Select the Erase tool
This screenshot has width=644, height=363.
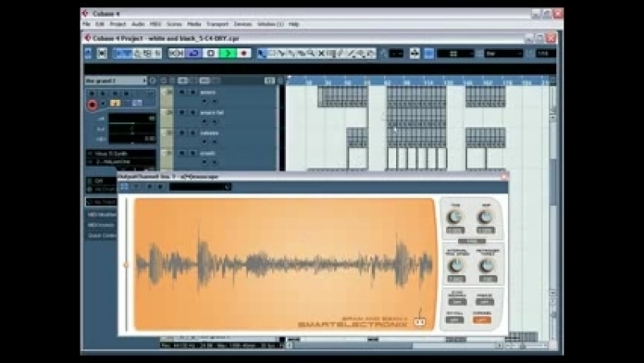pyautogui.click(x=301, y=53)
